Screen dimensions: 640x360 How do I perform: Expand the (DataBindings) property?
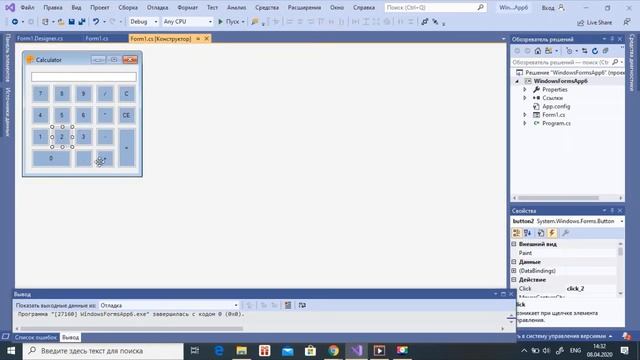[514, 271]
